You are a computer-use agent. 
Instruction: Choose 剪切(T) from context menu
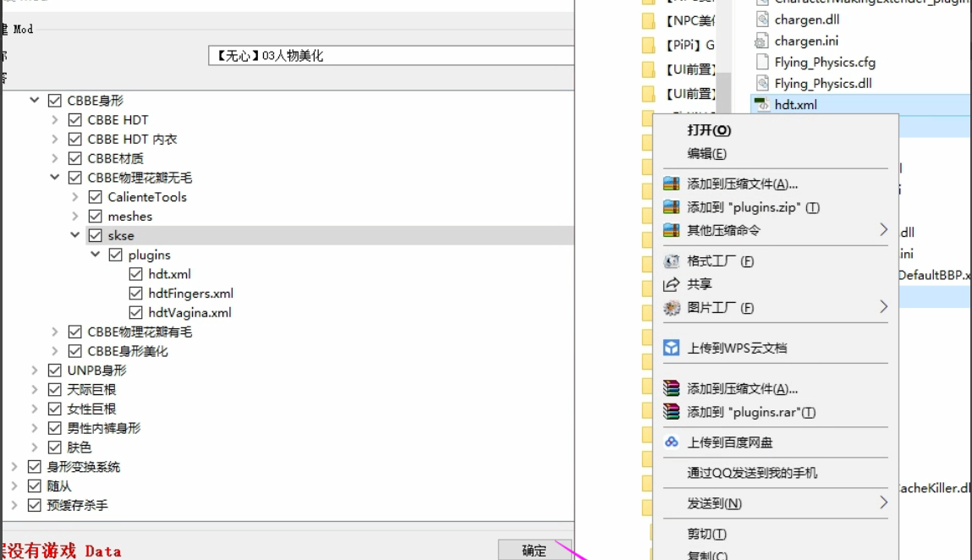pos(776,534)
